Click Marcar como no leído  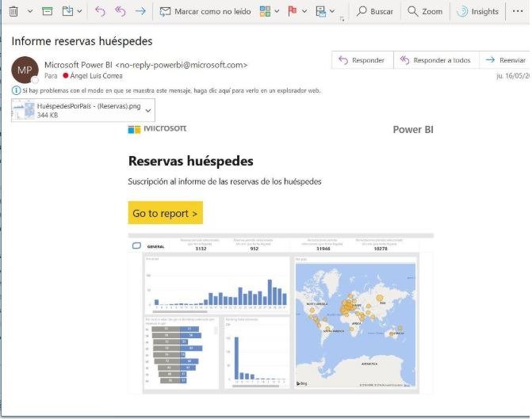(x=205, y=12)
